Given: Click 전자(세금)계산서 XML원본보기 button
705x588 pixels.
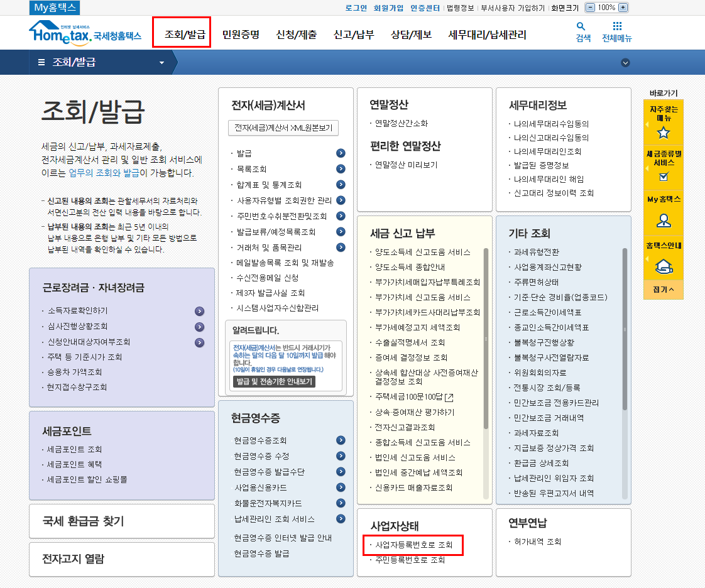Looking at the screenshot, I should click(x=283, y=128).
